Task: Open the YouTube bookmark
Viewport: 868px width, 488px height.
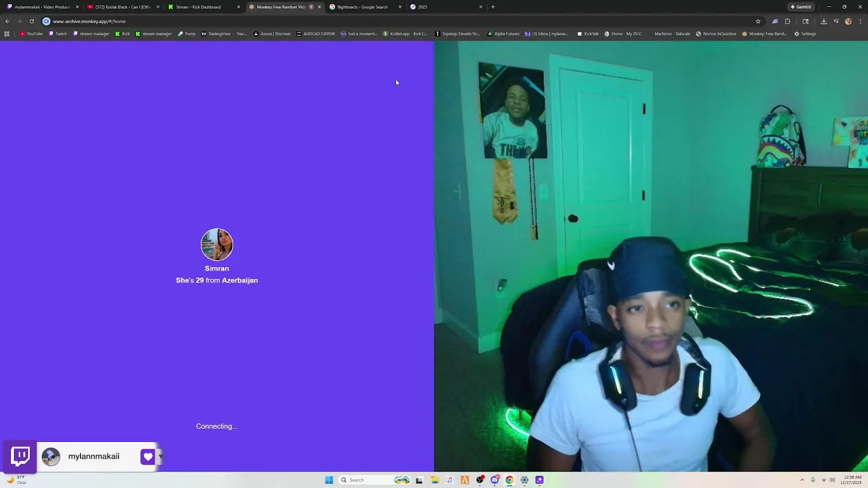Action: pyautogui.click(x=31, y=34)
